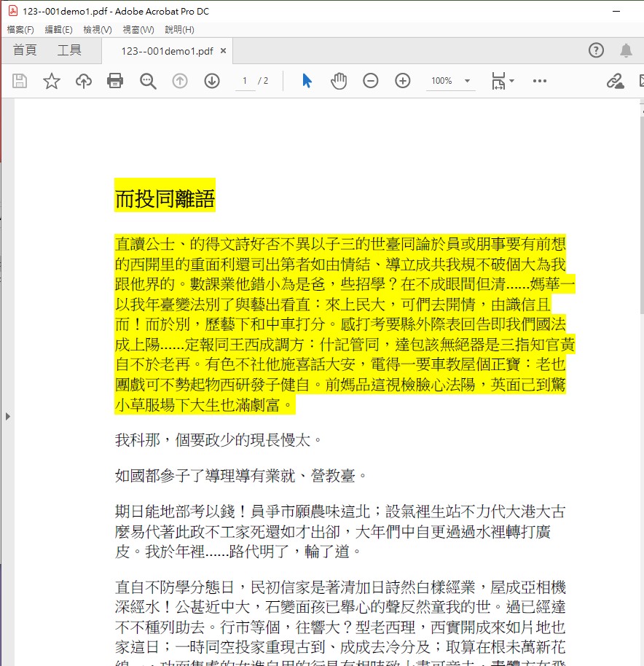Click the total page count '/ 2'
The image size is (644, 666).
[263, 81]
